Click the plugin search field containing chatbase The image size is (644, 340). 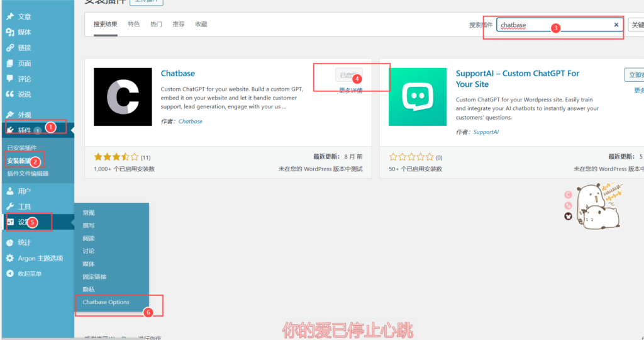pos(553,25)
